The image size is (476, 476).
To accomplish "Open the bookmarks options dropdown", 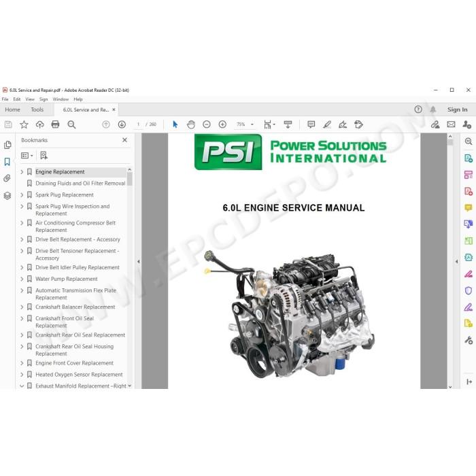I will pyautogui.click(x=27, y=156).
